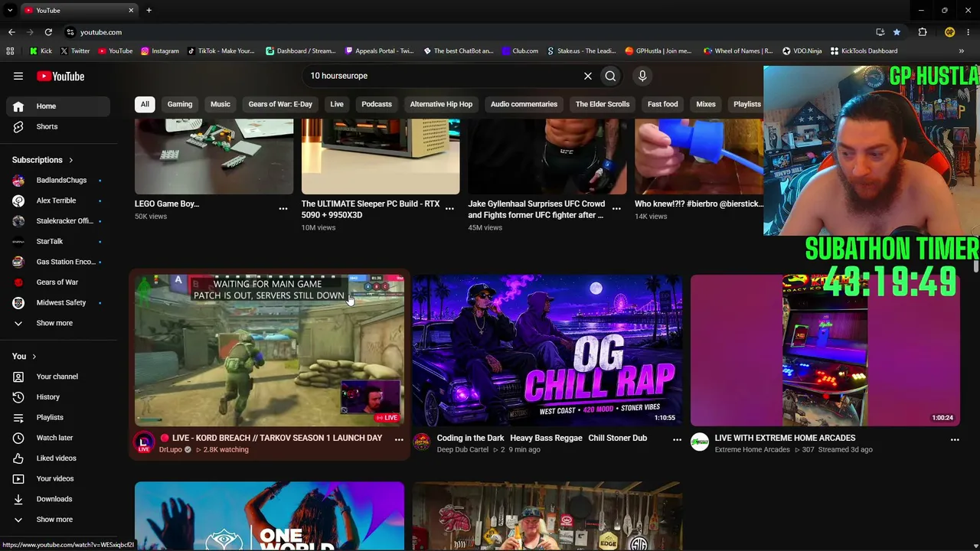Image resolution: width=980 pixels, height=551 pixels.
Task: Select the Audio commentaries chip
Action: (524, 104)
